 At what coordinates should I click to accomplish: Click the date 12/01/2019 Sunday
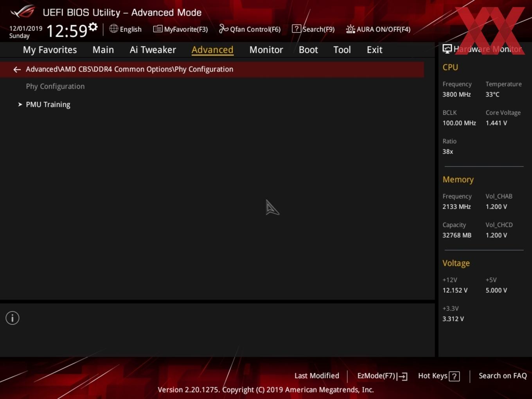click(25, 32)
